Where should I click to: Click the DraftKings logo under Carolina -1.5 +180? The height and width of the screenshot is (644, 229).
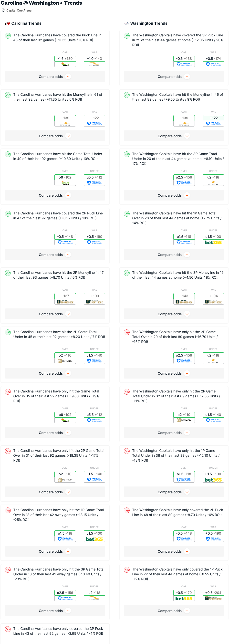65,64
